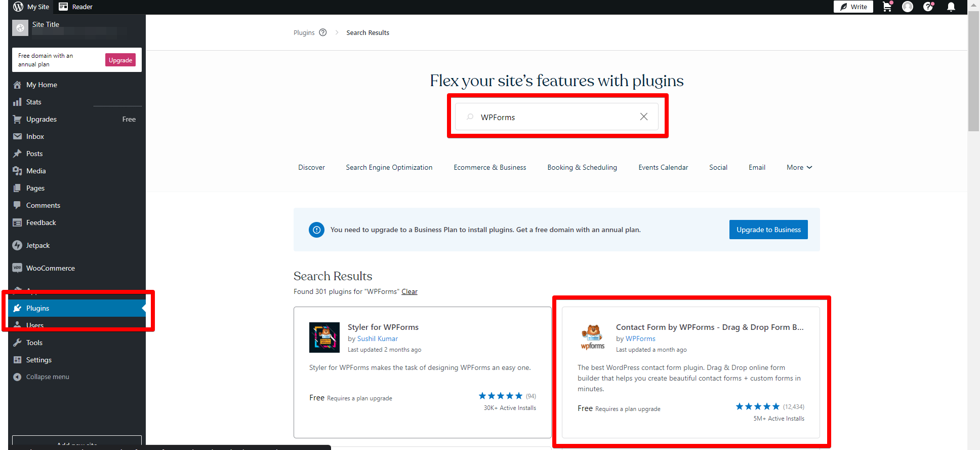
Task: Click the WPForms bear logo thumbnail
Action: pos(593,337)
